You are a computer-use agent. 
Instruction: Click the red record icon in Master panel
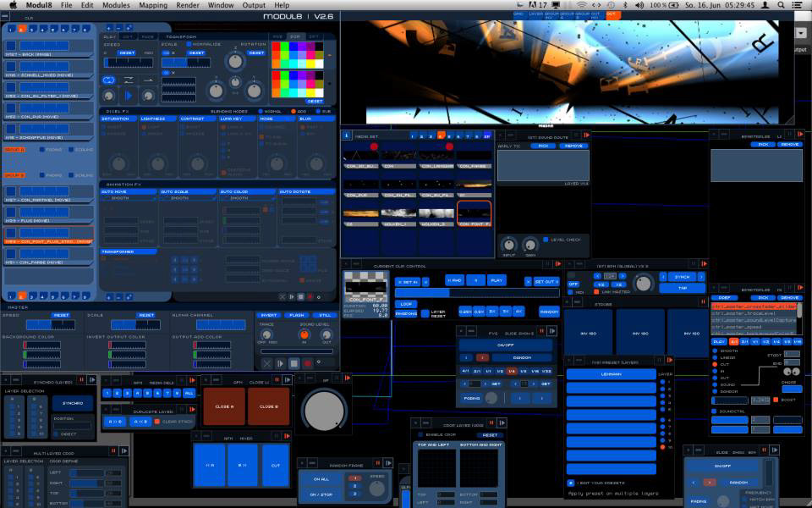(x=307, y=363)
